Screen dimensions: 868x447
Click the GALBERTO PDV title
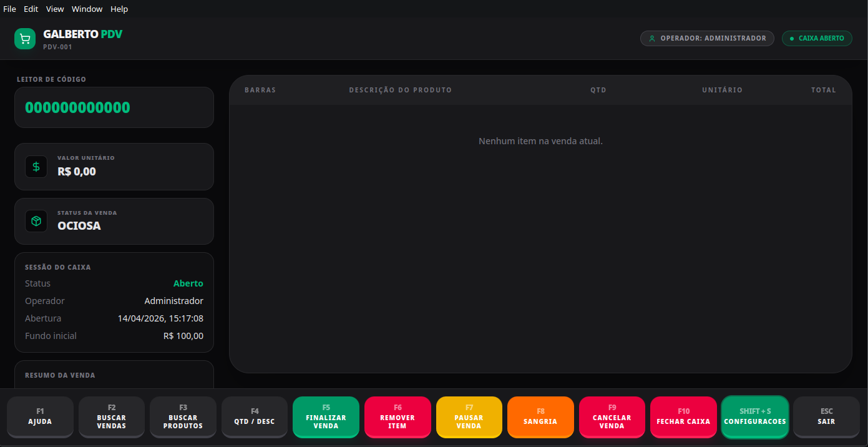[x=83, y=34]
